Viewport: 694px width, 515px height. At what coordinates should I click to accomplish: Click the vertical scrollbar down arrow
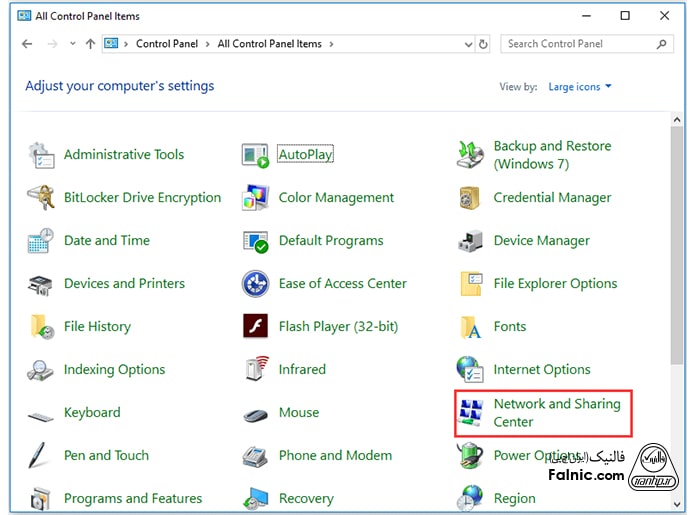(x=679, y=505)
